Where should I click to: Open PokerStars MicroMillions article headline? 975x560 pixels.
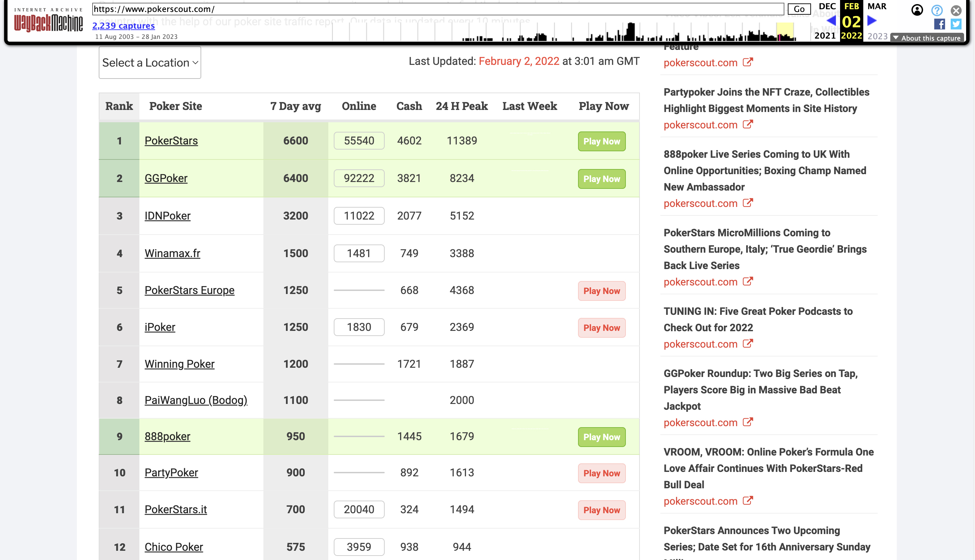[765, 249]
